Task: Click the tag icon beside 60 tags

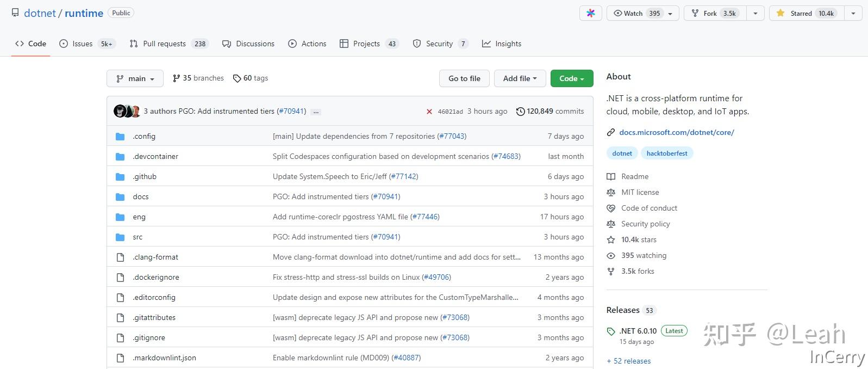Action: pyautogui.click(x=236, y=78)
